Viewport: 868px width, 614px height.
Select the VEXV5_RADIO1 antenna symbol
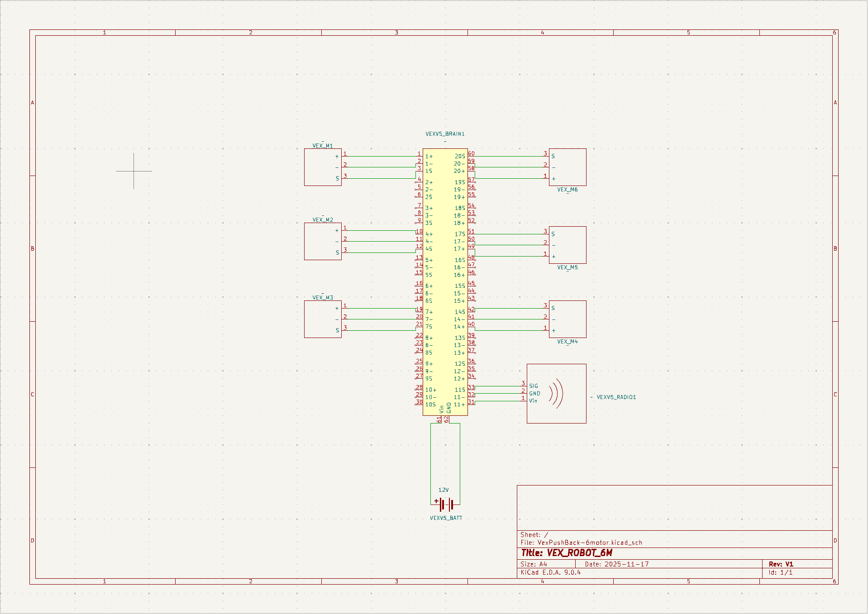coord(556,393)
